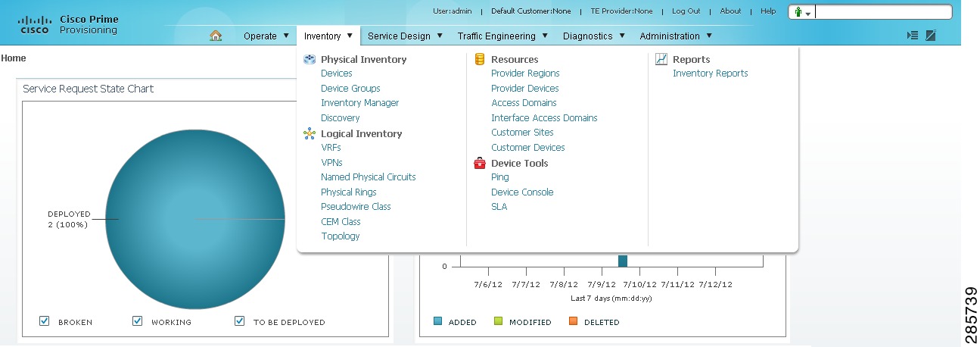
Task: Click the Device Tools toolbox icon
Action: (x=479, y=163)
